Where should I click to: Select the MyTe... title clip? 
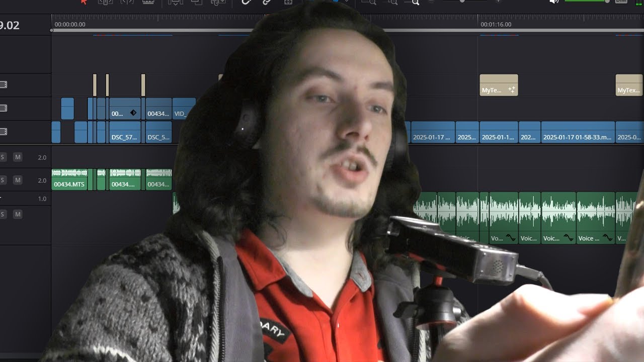tap(499, 85)
